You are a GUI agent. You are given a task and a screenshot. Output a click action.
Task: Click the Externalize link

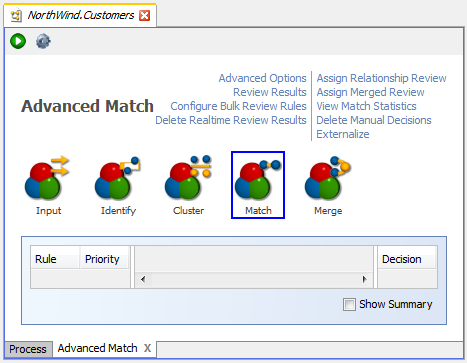pos(343,134)
